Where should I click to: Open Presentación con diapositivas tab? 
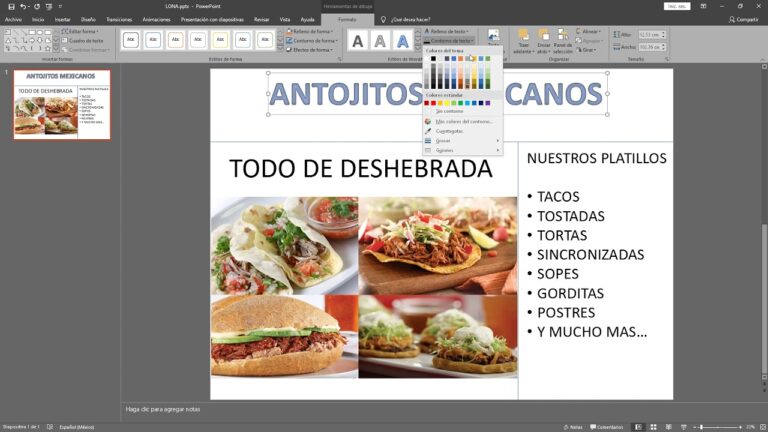click(x=212, y=20)
